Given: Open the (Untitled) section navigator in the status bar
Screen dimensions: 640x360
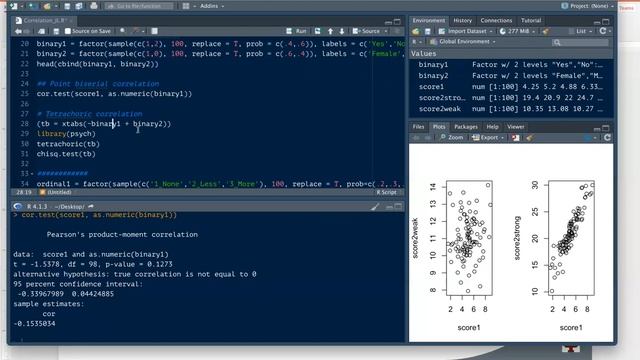Looking at the screenshot, I should pyautogui.click(x=56, y=192).
